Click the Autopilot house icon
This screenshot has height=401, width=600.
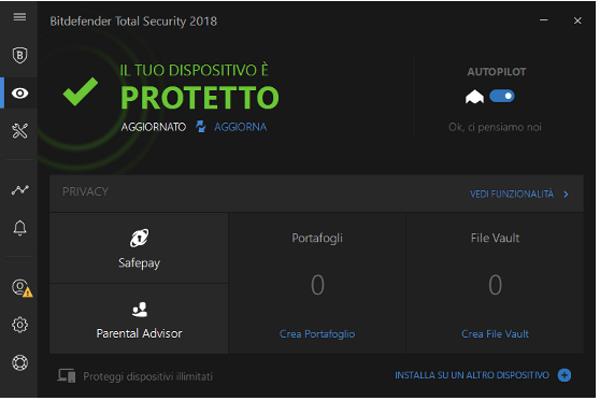tap(474, 96)
